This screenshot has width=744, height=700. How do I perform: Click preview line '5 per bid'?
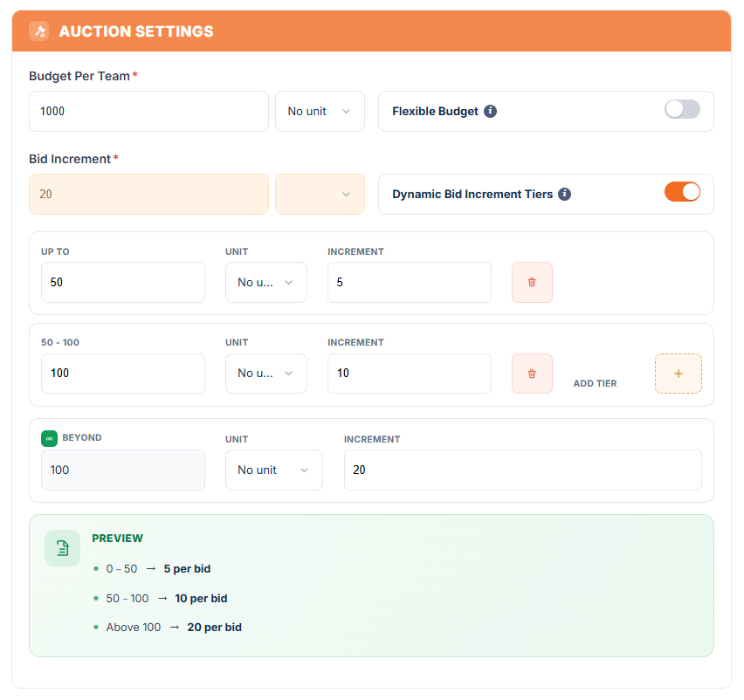tap(187, 568)
